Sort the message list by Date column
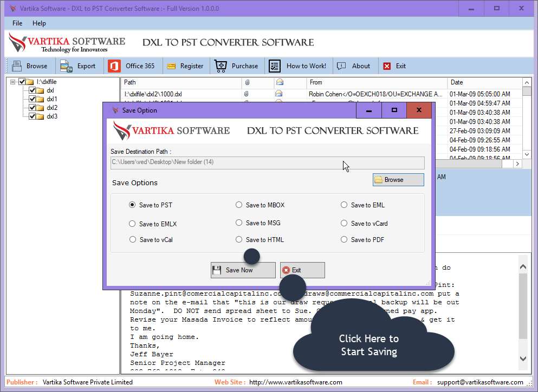 pyautogui.click(x=485, y=82)
